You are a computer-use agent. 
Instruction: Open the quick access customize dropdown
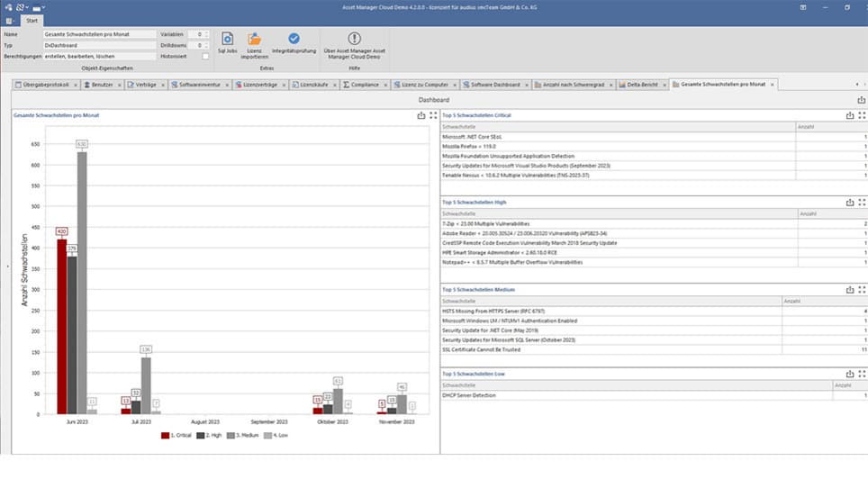click(43, 8)
